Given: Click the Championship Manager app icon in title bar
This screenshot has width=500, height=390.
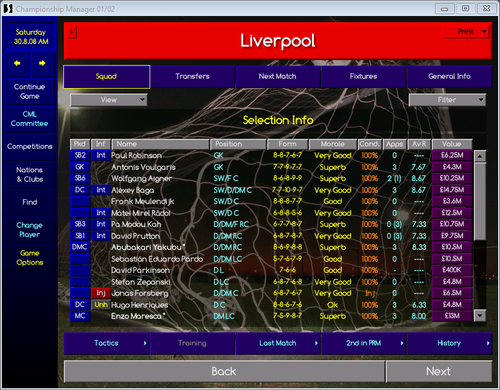Looking at the screenshot, I should (8, 9).
